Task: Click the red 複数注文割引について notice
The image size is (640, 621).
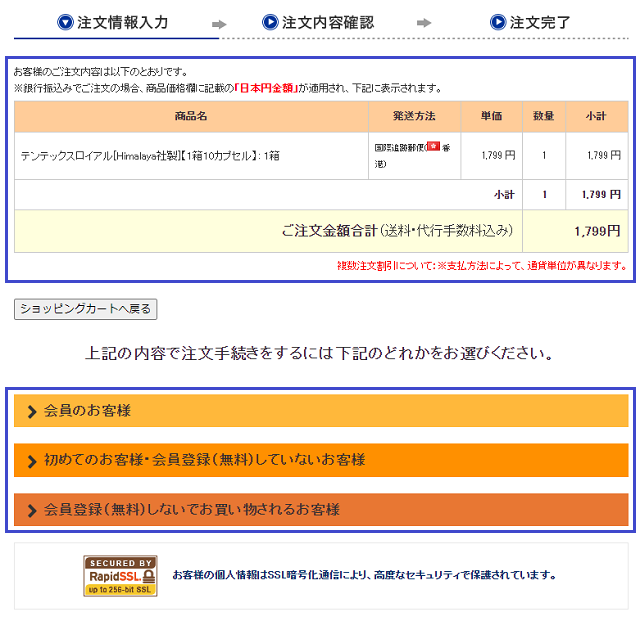Action: click(482, 266)
